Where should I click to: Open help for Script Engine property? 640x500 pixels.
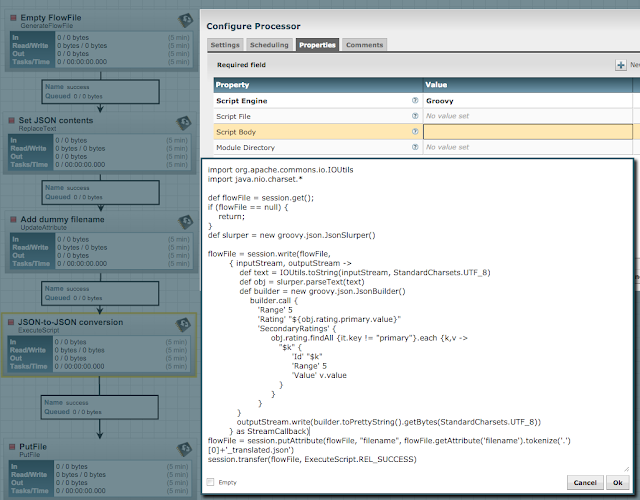click(x=415, y=100)
